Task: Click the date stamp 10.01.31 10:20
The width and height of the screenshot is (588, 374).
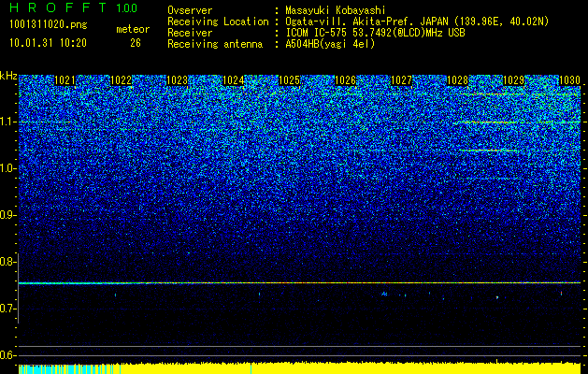Action: [x=48, y=43]
